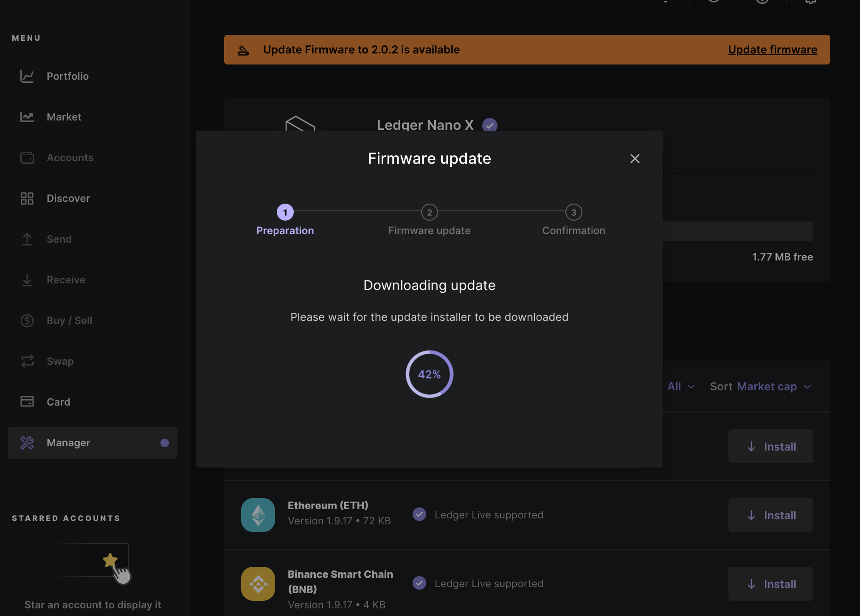
Task: Click the Accounts icon in sidebar
Action: point(27,157)
